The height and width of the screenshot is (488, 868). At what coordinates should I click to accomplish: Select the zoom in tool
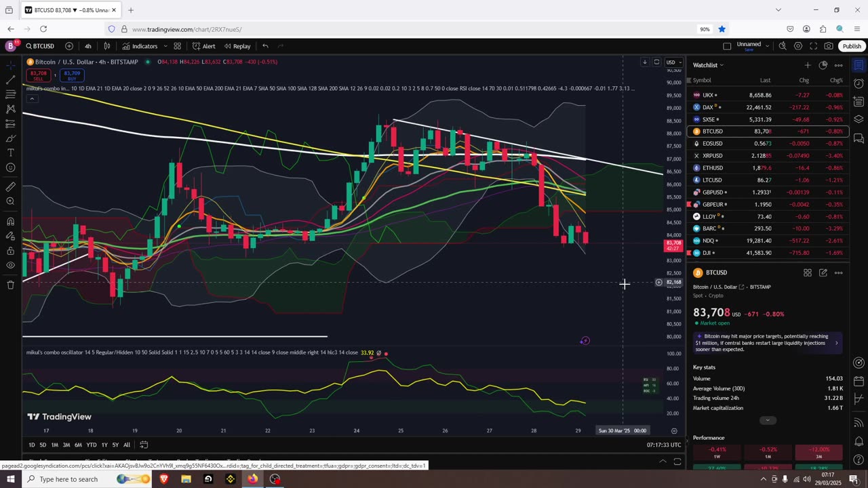tap(10, 201)
